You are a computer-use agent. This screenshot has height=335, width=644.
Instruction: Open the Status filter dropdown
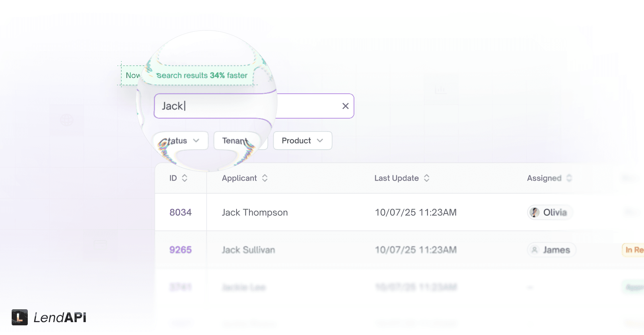(180, 141)
